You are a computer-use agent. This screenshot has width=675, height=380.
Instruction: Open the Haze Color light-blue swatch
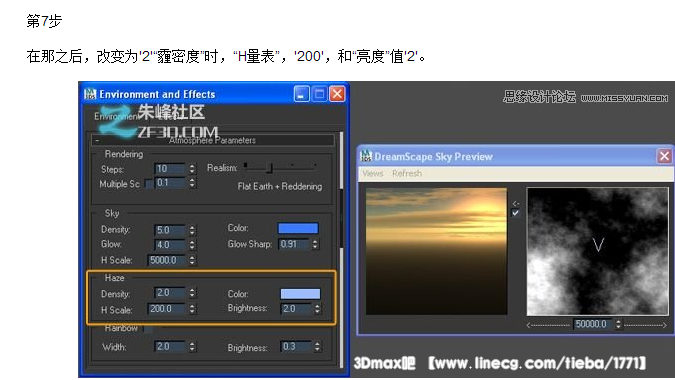pyautogui.click(x=300, y=293)
